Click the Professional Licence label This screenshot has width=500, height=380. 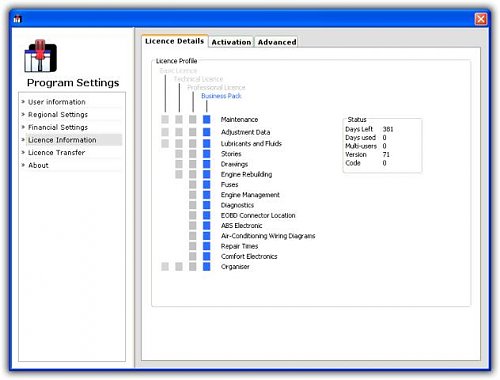[x=216, y=88]
